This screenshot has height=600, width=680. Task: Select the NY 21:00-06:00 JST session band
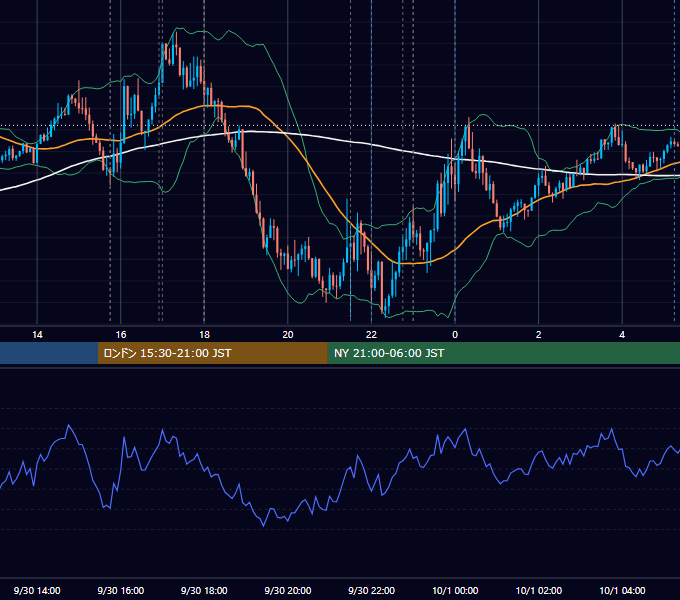click(x=503, y=353)
